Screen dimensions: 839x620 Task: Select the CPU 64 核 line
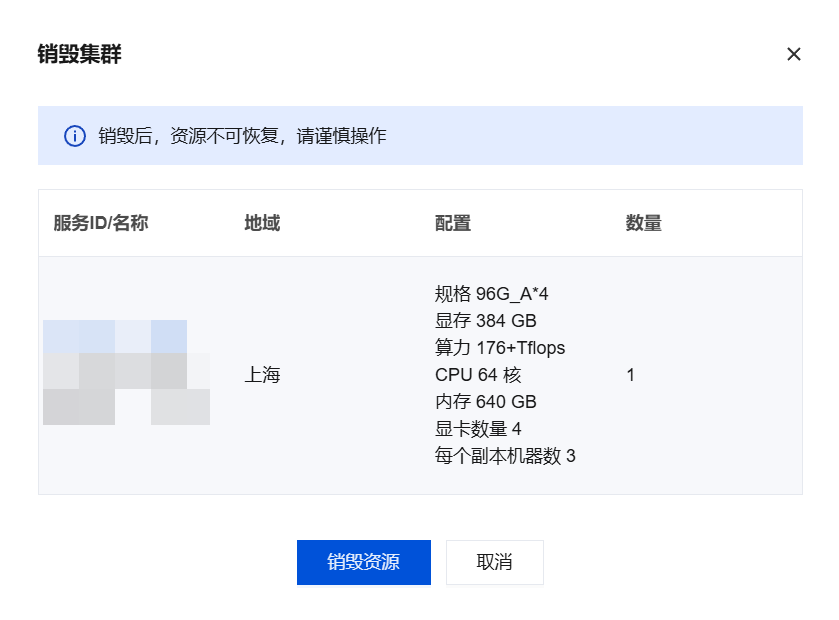point(478,375)
